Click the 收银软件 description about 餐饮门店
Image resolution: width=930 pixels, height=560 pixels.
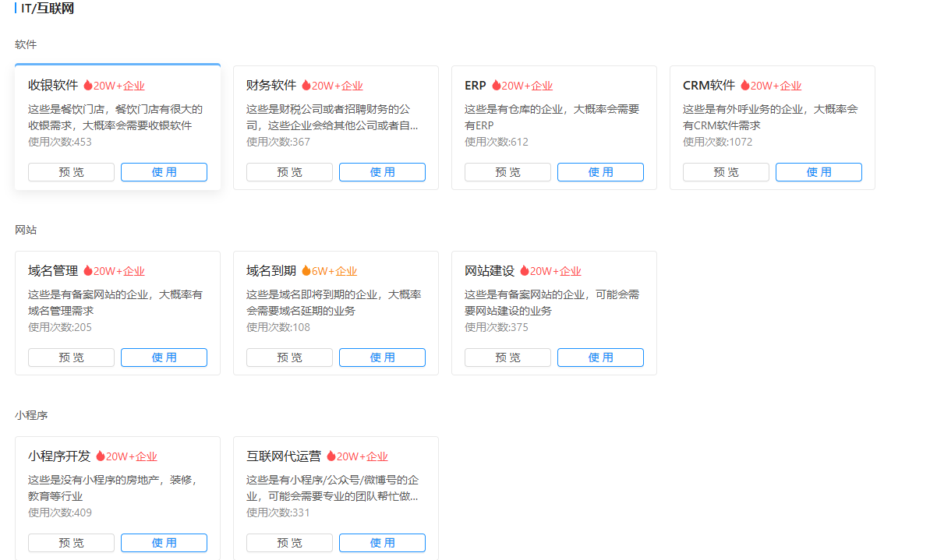(115, 118)
